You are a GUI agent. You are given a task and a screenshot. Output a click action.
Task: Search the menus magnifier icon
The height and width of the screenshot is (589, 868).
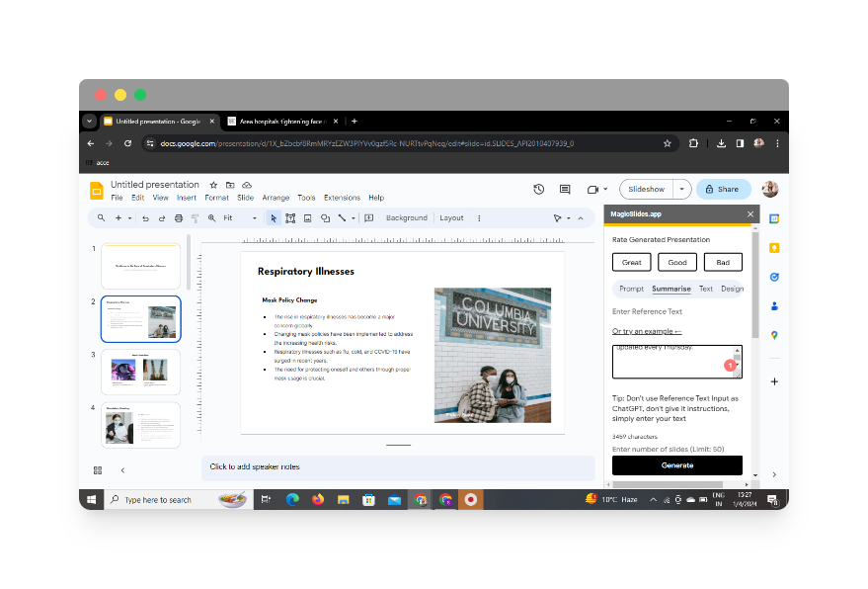point(101,218)
